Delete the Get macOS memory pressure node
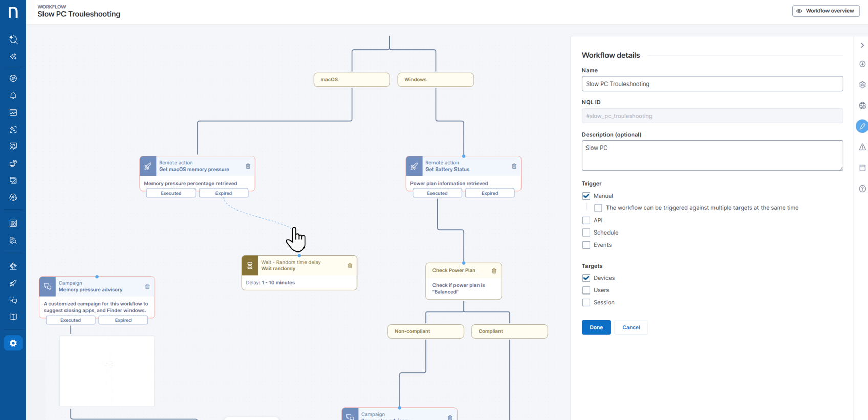Image resolution: width=868 pixels, height=420 pixels. pos(248,166)
